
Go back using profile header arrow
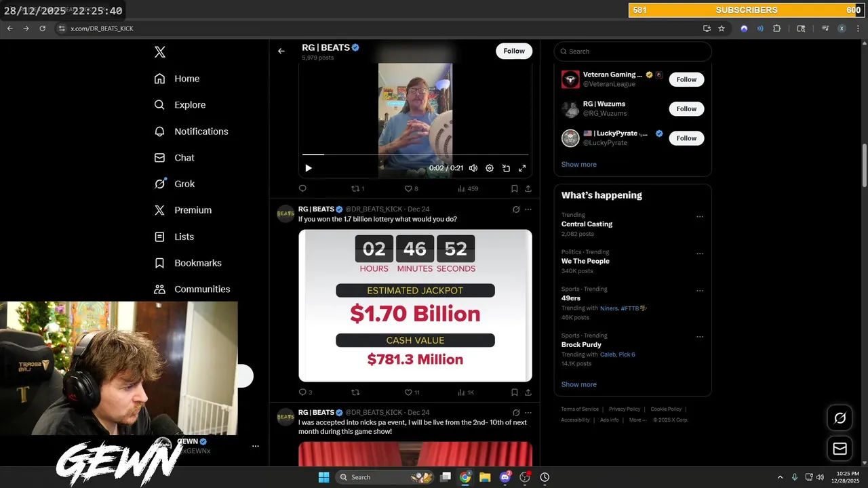pyautogui.click(x=281, y=51)
